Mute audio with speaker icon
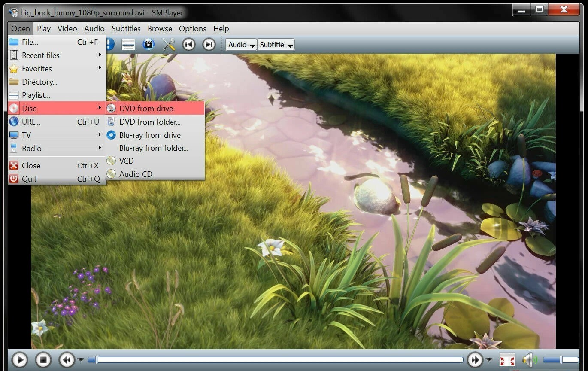 [530, 360]
